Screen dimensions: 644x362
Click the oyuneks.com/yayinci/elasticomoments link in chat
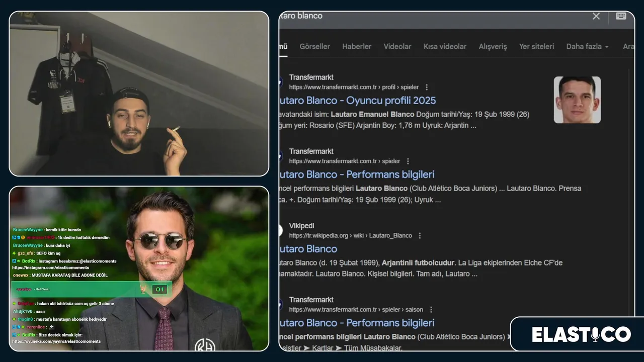56,341
